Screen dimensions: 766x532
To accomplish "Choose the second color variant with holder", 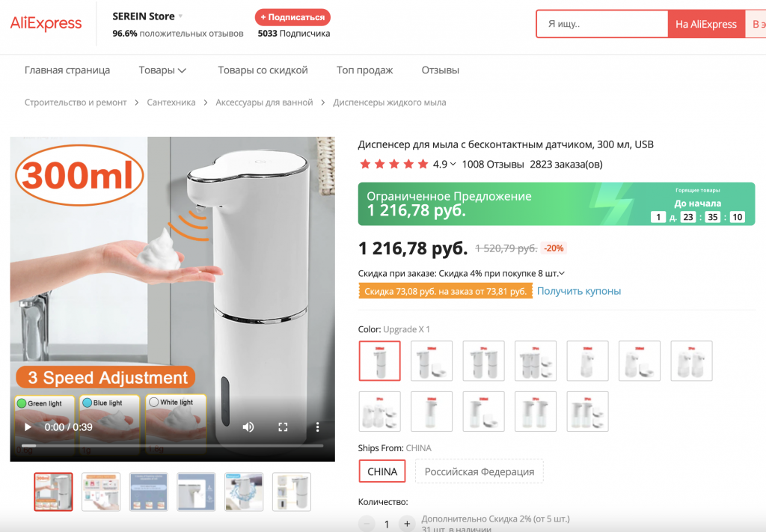I will click(x=432, y=361).
